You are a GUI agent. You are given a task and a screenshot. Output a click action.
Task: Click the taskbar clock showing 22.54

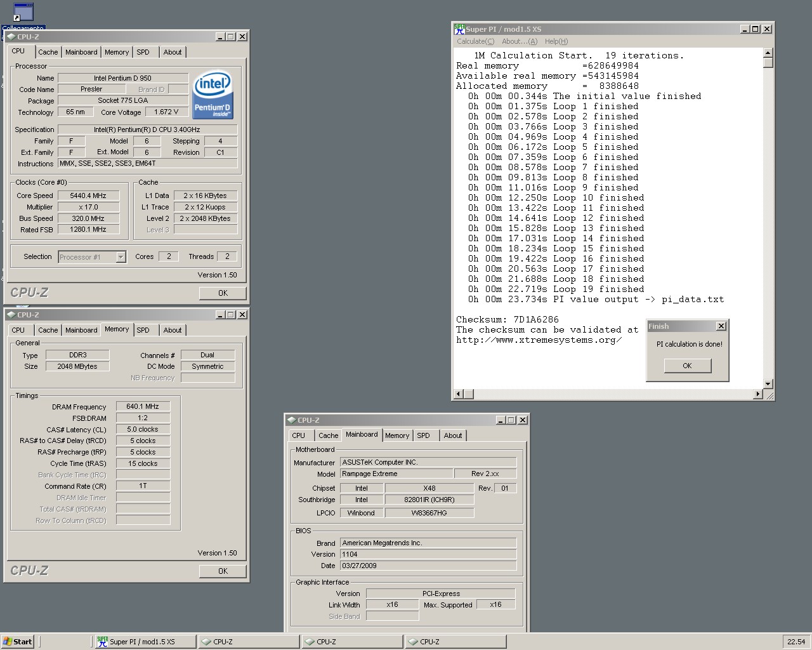pos(796,642)
